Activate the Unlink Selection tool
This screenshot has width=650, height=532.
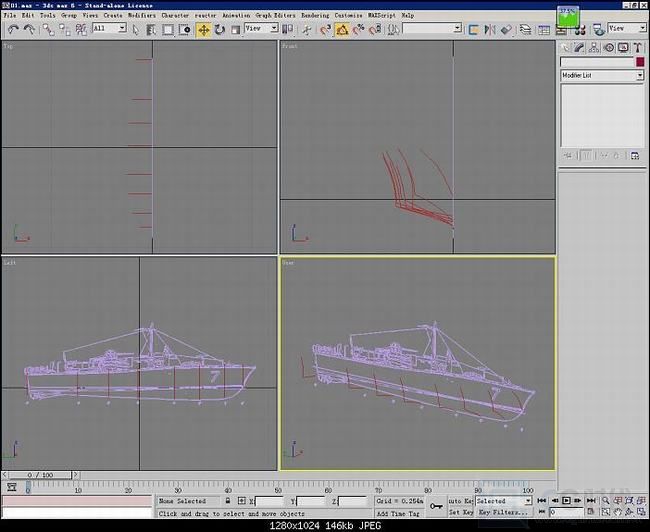pos(65,29)
